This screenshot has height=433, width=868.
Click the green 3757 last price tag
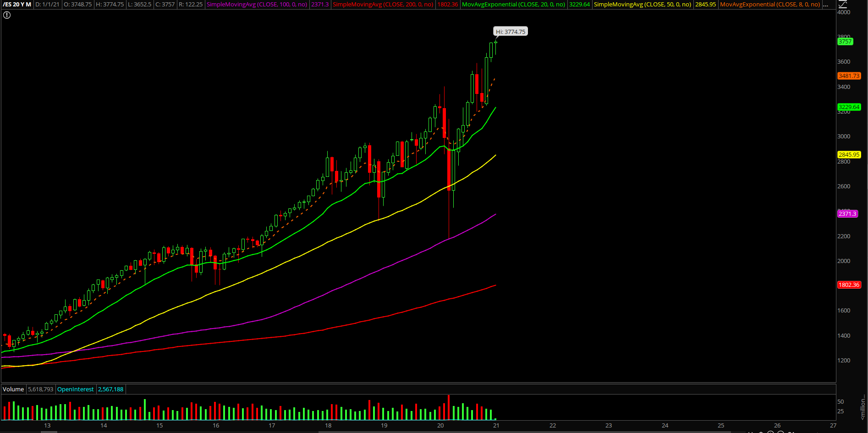[845, 42]
